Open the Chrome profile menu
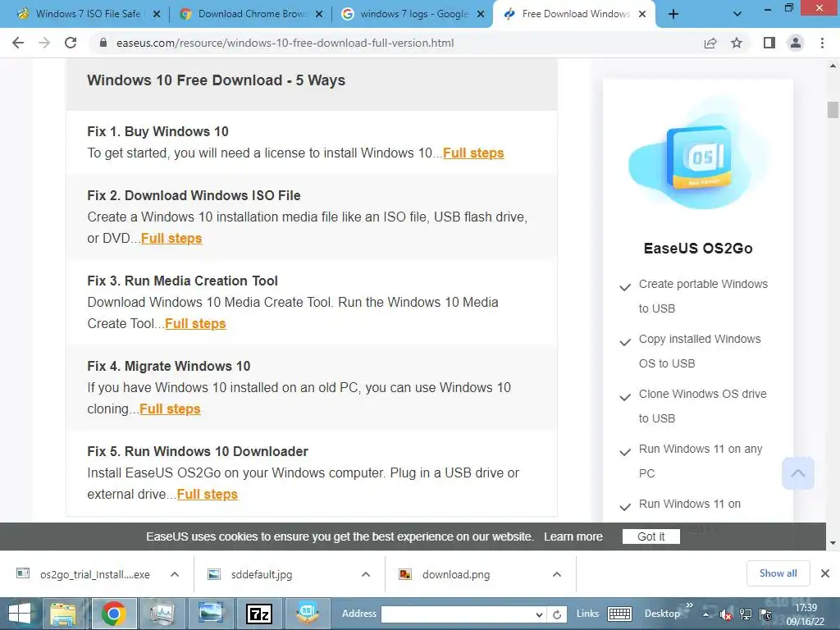 click(x=796, y=43)
